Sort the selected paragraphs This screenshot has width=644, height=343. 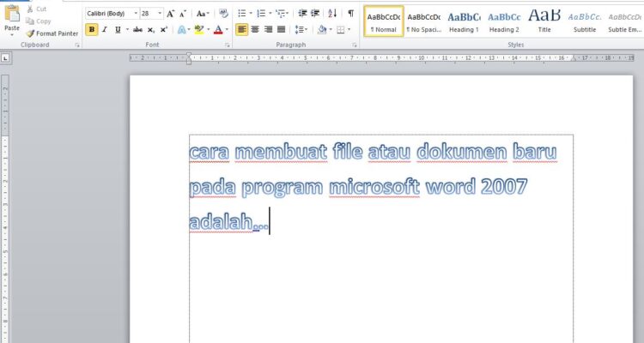(332, 14)
